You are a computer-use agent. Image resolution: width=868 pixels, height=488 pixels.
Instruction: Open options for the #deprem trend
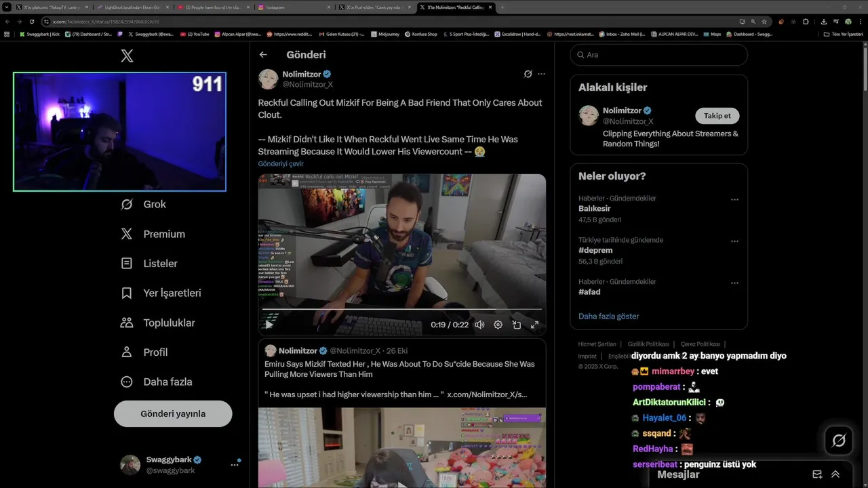coord(734,241)
